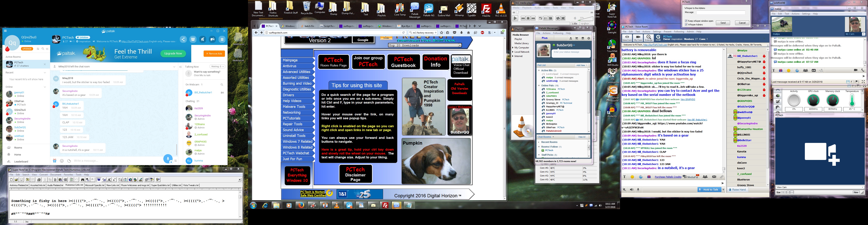This screenshot has width=868, height=225.
Task: Expand Local Network in VLC playlist
Action: (513, 52)
